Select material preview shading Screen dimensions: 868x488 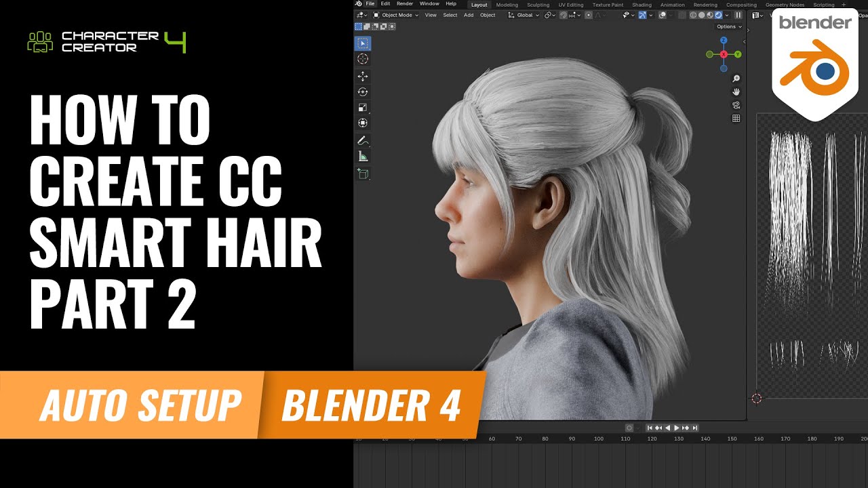(x=711, y=15)
